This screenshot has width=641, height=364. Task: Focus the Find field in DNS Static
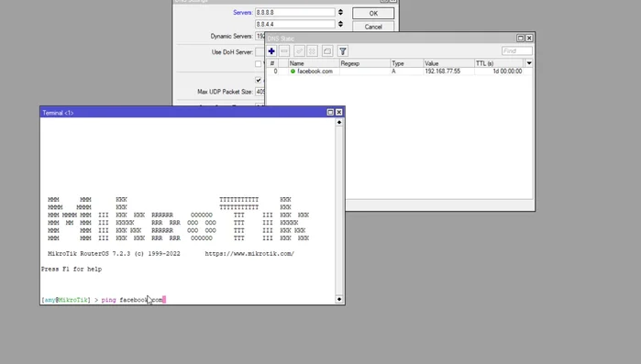coord(516,51)
